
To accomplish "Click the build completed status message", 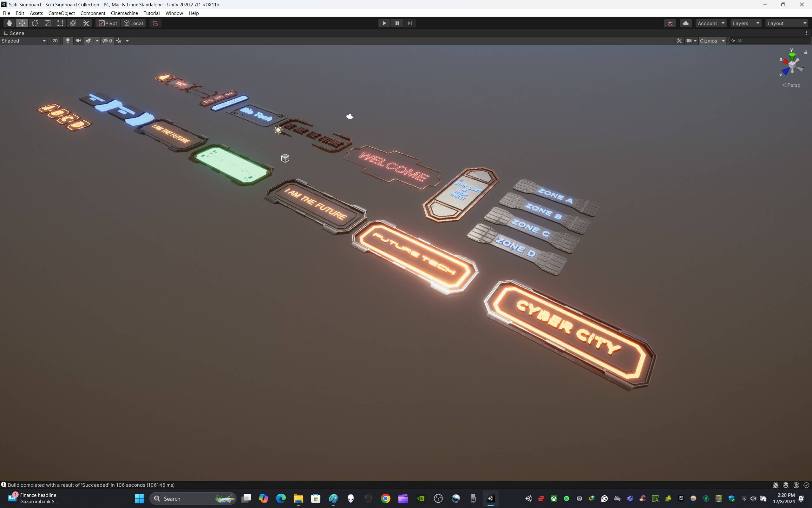I will [x=91, y=485].
